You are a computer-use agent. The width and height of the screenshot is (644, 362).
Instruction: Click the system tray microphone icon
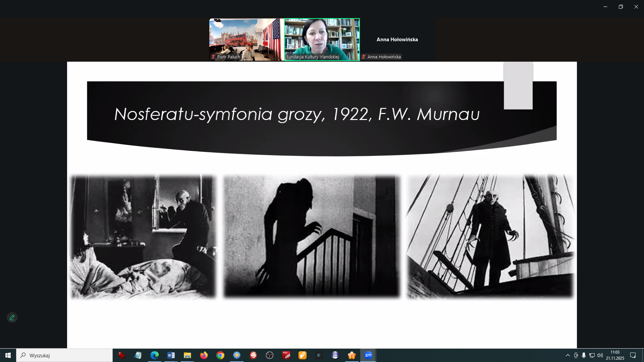(x=584, y=355)
